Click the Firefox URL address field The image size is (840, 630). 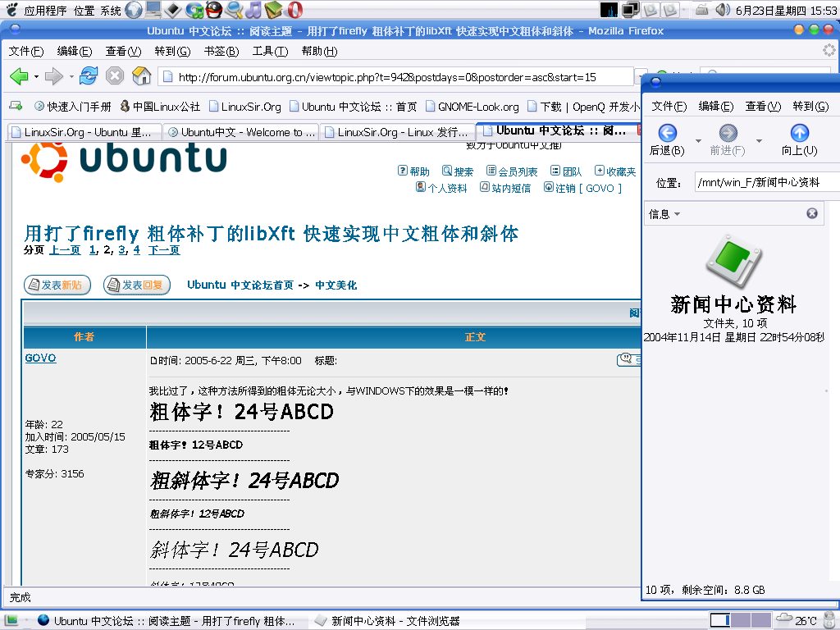click(x=396, y=77)
